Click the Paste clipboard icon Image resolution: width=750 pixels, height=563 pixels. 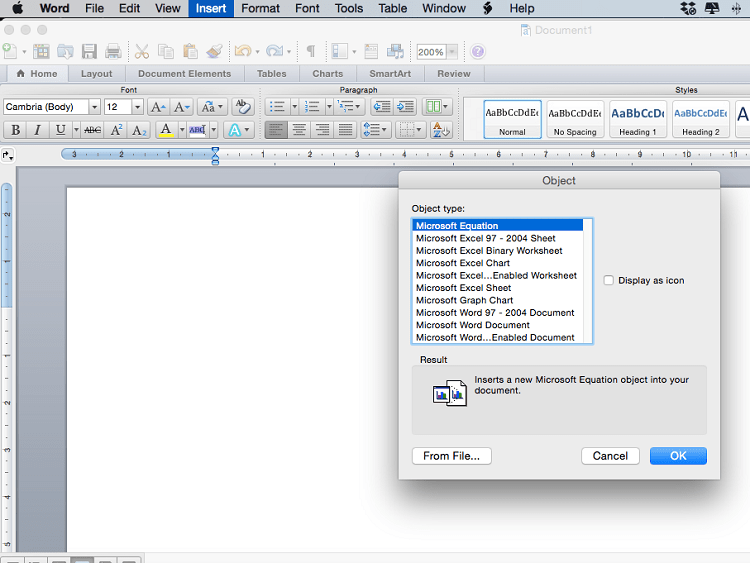click(190, 51)
